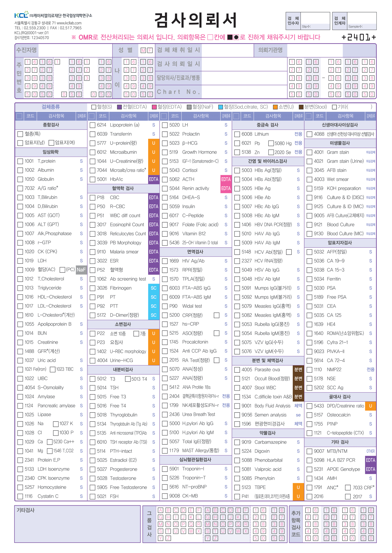Select the brown 분변(Stool) swatch

click(301, 107)
